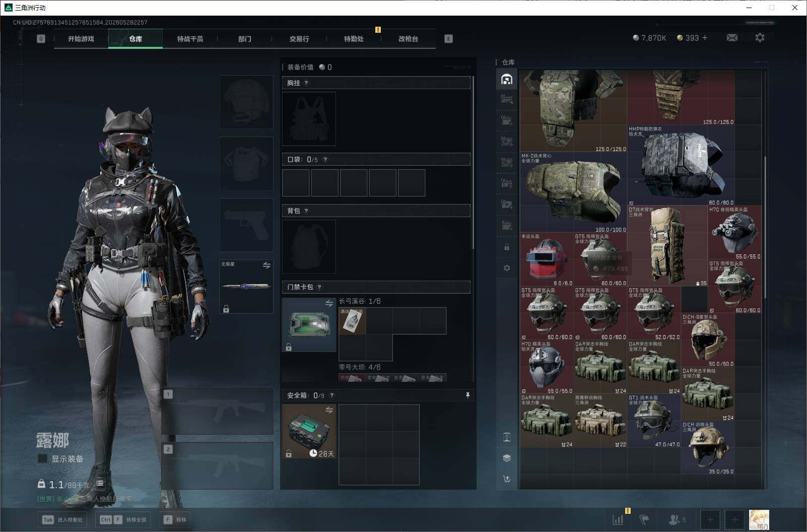Switch to the 交易行 tab
807x532 pixels.
[x=299, y=39]
